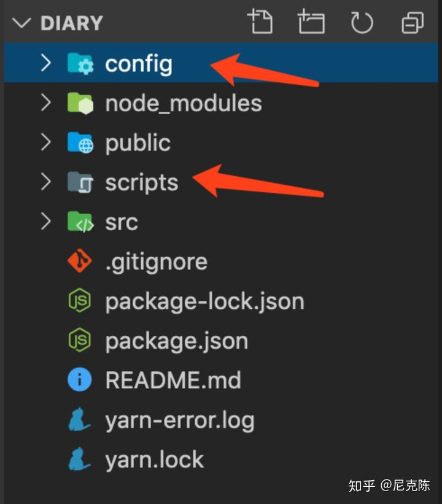Click the New Folder icon
Image resolution: width=442 pixels, height=504 pixels.
pos(311,21)
